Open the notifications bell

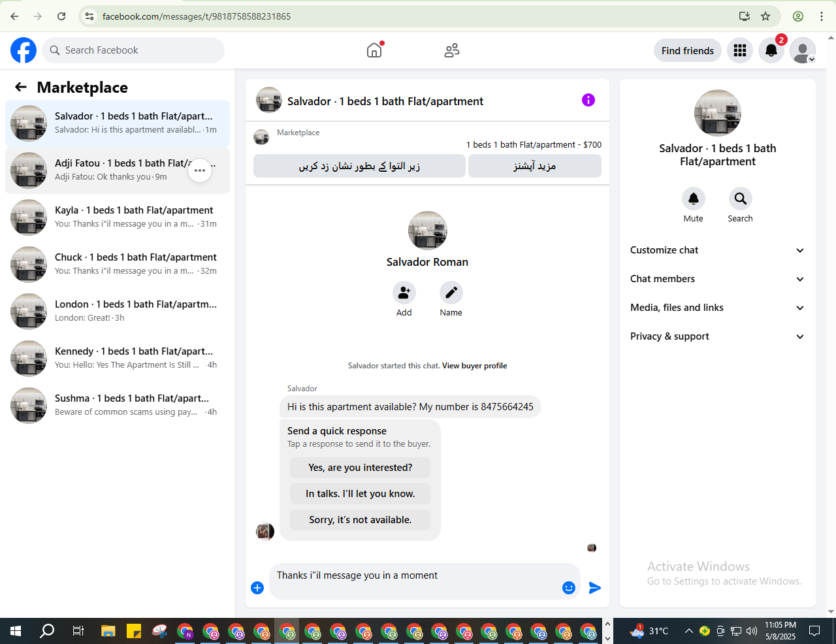[771, 50]
